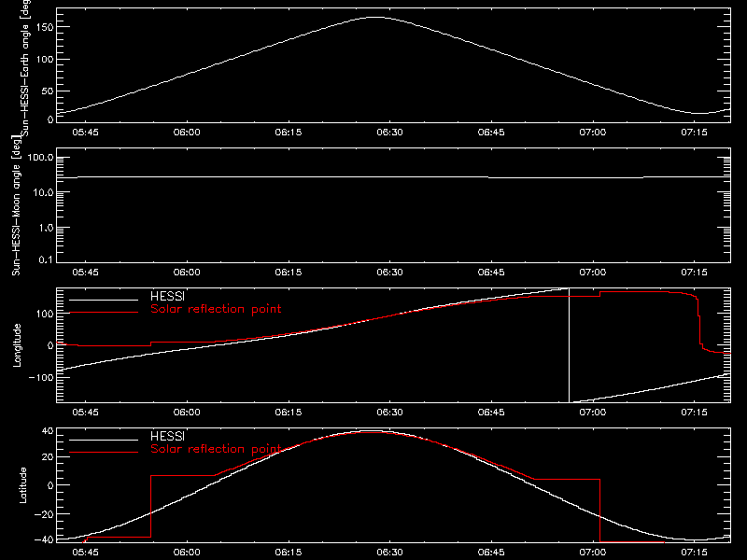Pick 06:30 label under Moon angle plot
The image size is (747, 560).
coord(389,273)
